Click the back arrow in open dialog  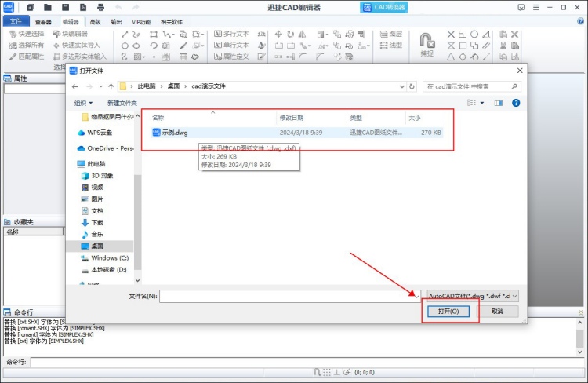pos(75,86)
